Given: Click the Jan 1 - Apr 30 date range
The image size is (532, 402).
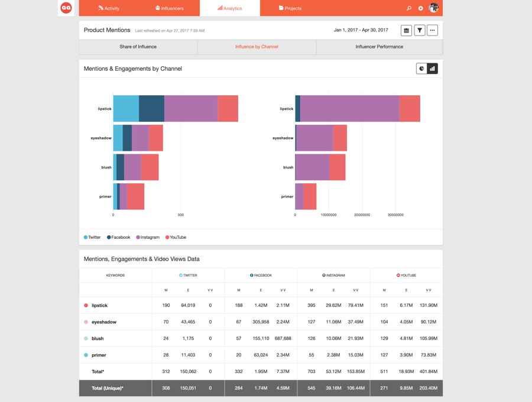Looking at the screenshot, I should (361, 30).
